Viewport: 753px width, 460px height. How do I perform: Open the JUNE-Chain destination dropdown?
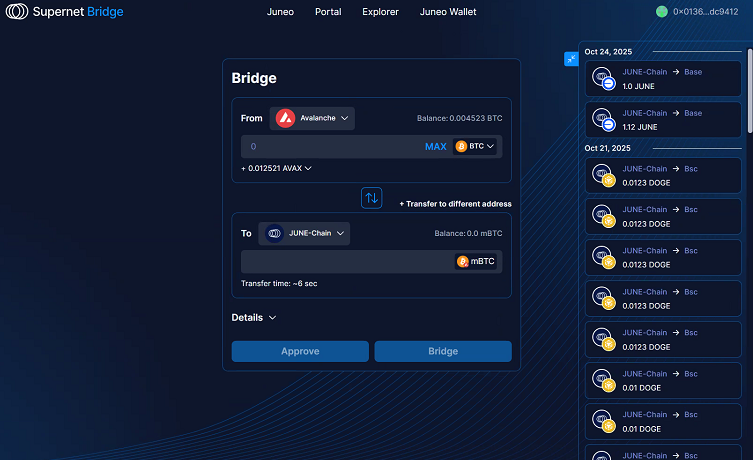[304, 233]
